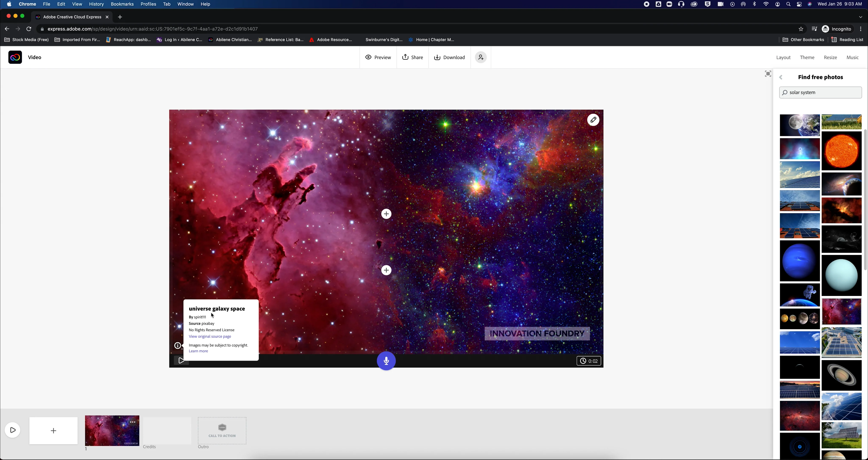This screenshot has width=868, height=460.
Task: Click the Download button
Action: click(449, 58)
